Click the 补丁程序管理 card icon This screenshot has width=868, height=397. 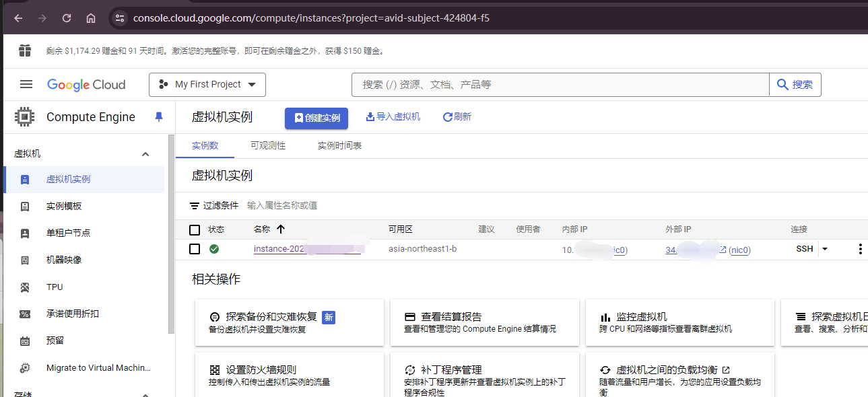[x=409, y=370]
